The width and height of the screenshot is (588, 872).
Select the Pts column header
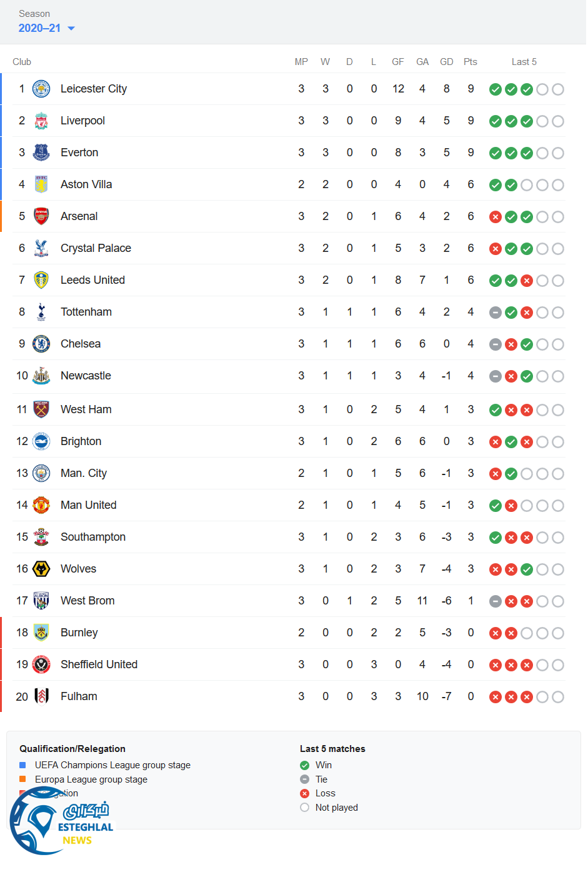click(471, 62)
